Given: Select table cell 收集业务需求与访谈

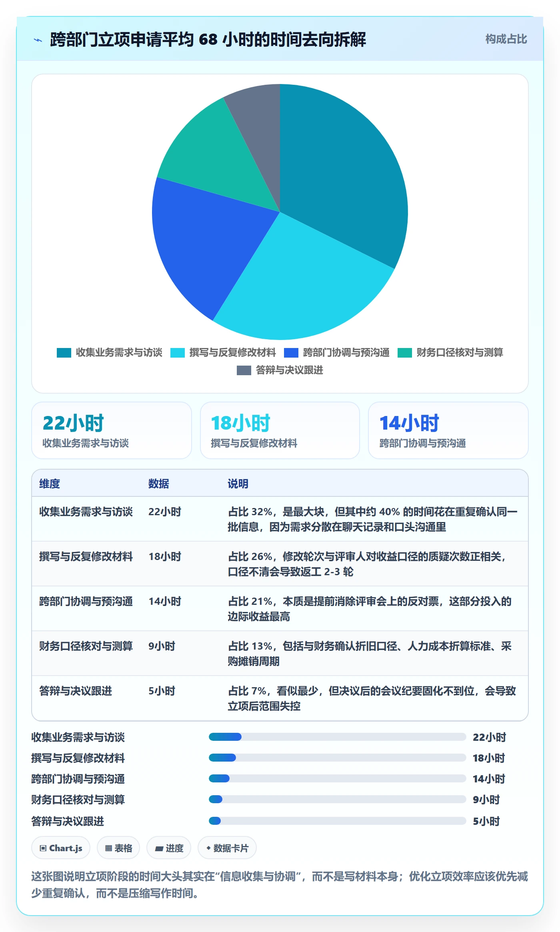Looking at the screenshot, I should point(86,512).
